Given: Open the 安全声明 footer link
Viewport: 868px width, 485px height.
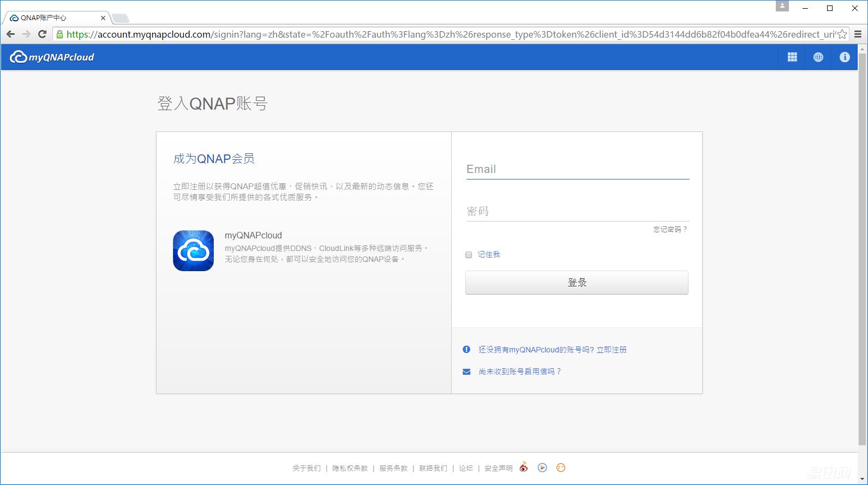Looking at the screenshot, I should [499, 468].
